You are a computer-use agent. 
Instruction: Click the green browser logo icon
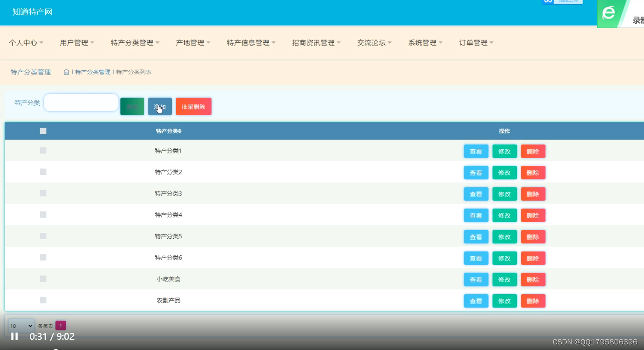coord(609,13)
